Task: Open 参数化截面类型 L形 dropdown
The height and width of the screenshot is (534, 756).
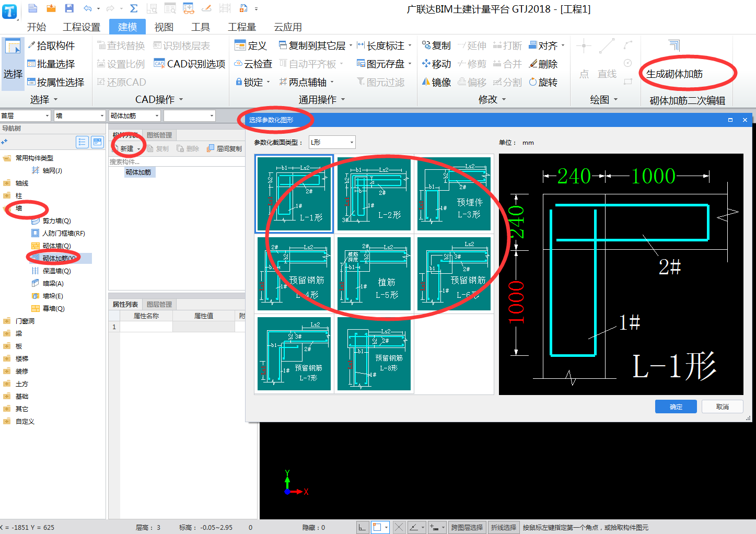Action: (x=332, y=142)
